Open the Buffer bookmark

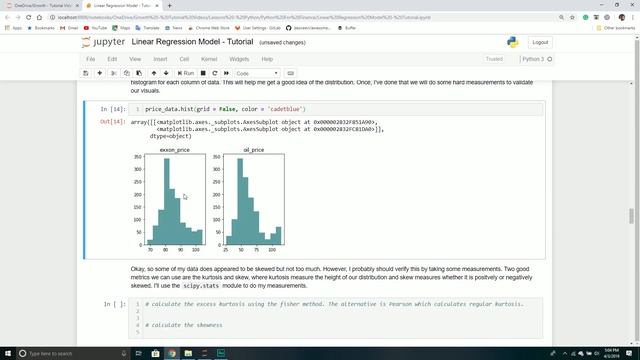(x=347, y=28)
